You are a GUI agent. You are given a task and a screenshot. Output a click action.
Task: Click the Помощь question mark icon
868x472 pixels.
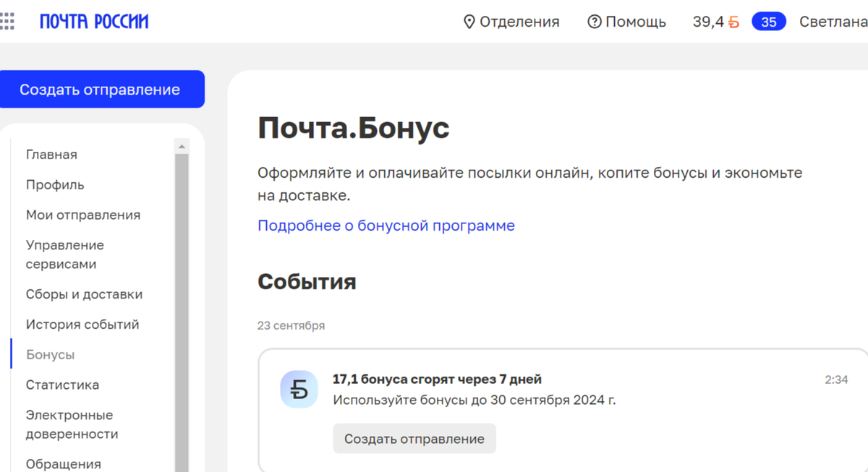point(594,22)
